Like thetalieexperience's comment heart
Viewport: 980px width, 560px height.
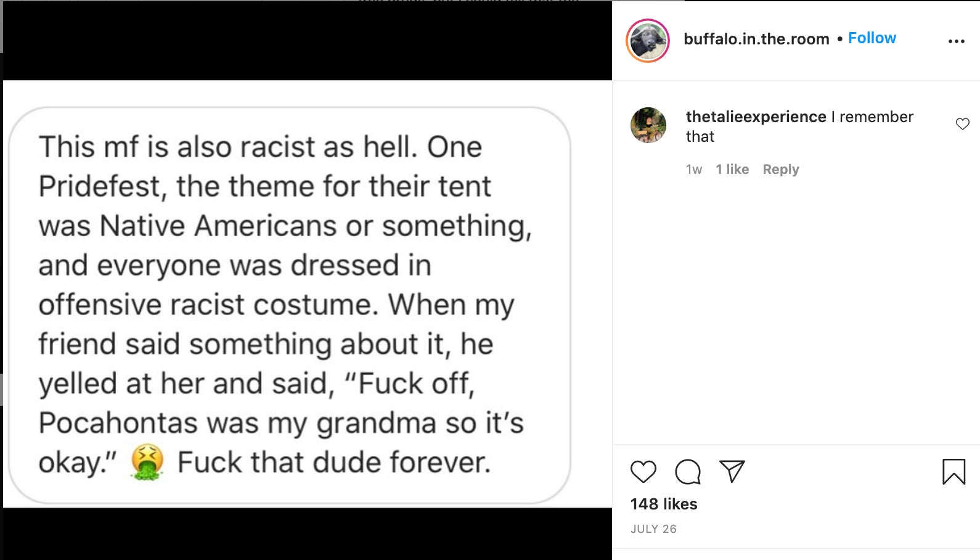[x=962, y=124]
